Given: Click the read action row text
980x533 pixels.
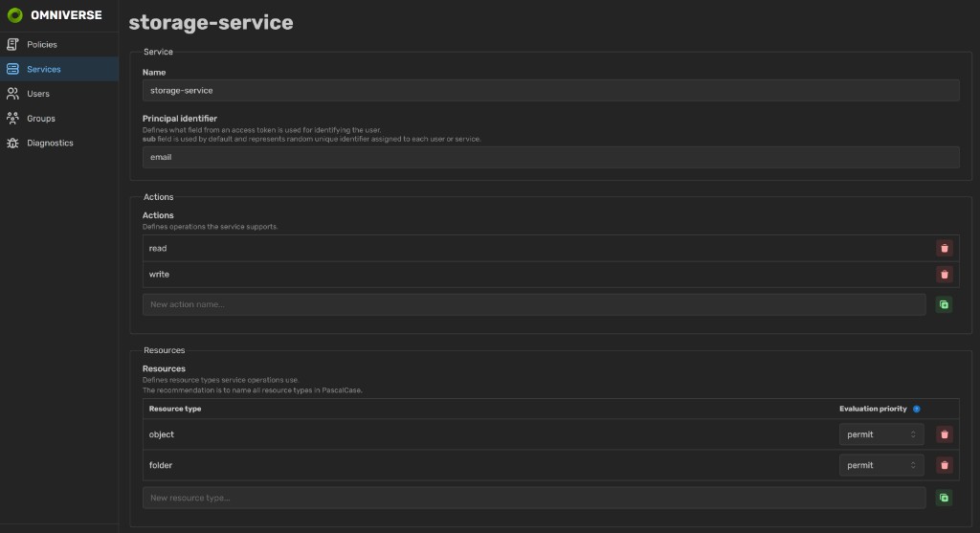Looking at the screenshot, I should click(x=158, y=248).
